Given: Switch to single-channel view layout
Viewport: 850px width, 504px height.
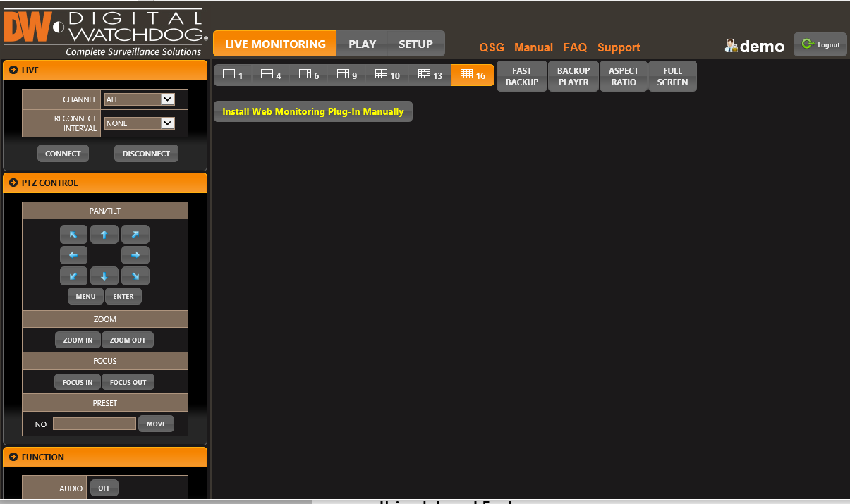Looking at the screenshot, I should tap(233, 75).
